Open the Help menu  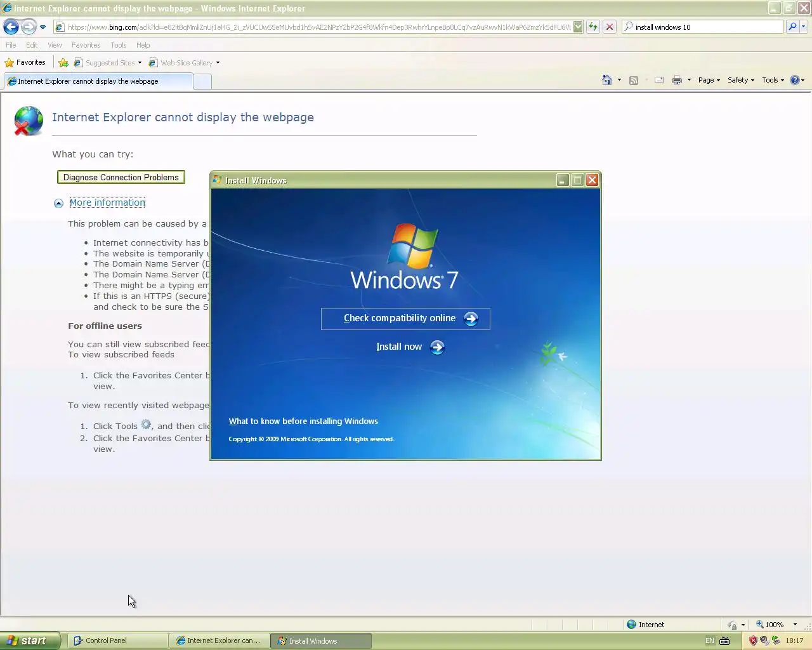coord(143,45)
